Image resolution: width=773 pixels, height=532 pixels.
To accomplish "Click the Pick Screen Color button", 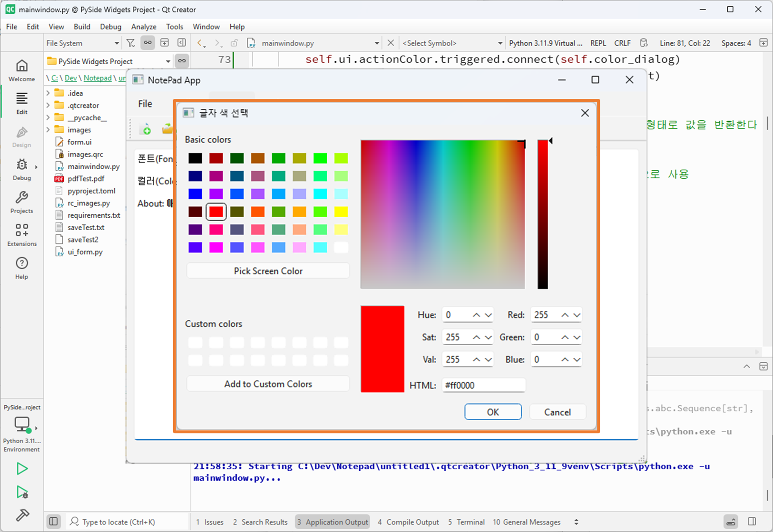I will coord(268,271).
